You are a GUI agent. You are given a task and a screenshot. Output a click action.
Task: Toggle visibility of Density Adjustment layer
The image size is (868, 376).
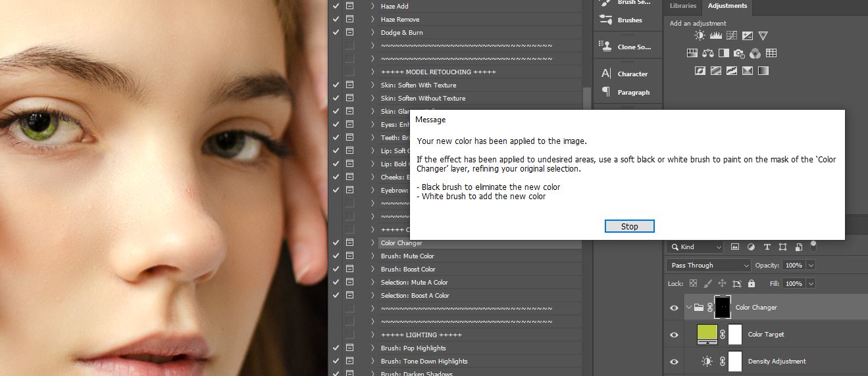point(674,362)
